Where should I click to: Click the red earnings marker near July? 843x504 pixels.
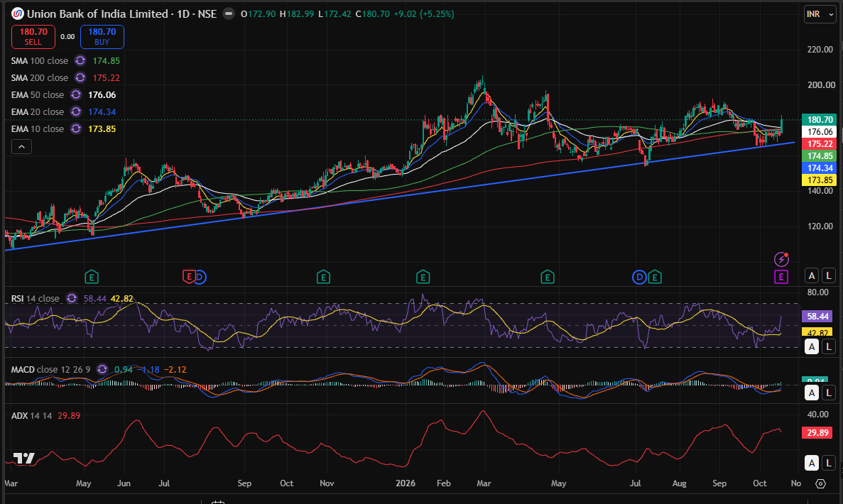(189, 278)
